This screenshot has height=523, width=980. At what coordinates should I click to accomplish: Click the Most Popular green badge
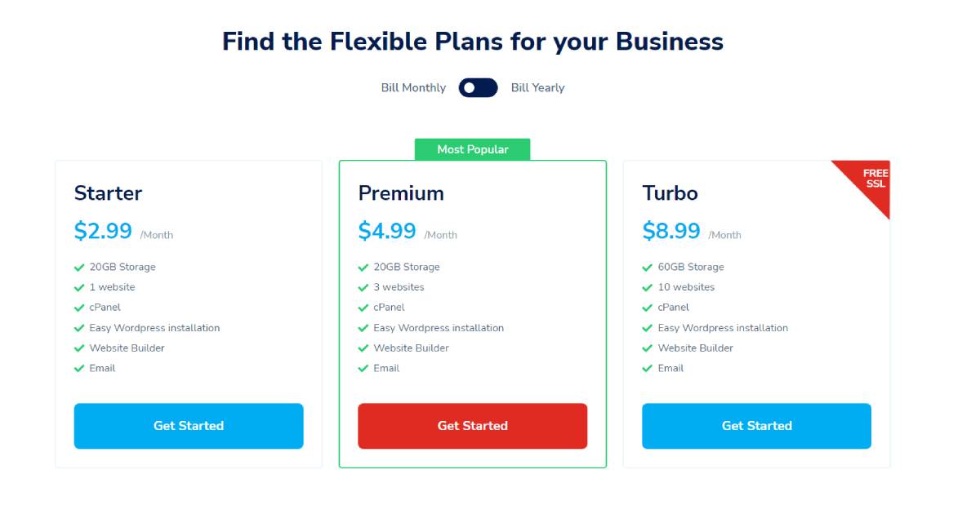coord(473,149)
